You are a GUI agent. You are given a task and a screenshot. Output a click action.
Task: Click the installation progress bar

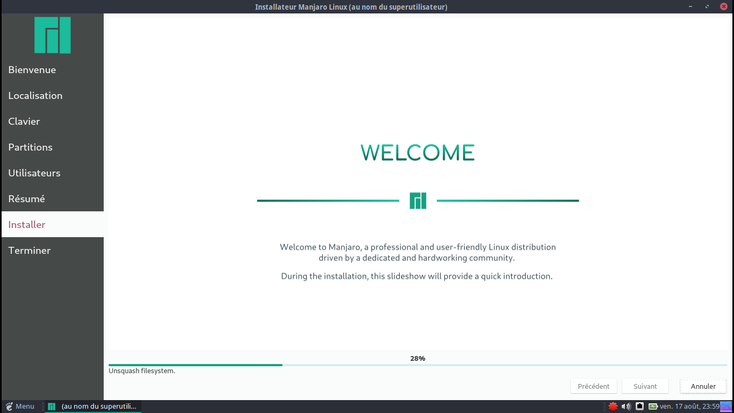coord(418,365)
